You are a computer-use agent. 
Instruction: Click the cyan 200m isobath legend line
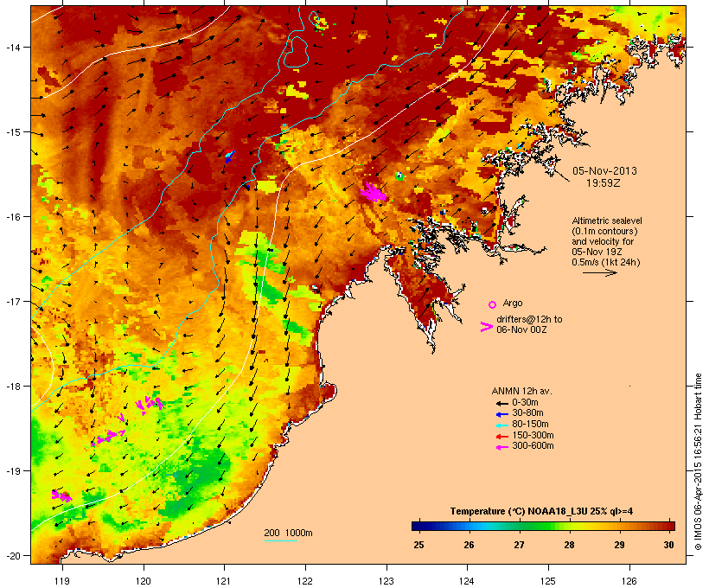pyautogui.click(x=281, y=540)
